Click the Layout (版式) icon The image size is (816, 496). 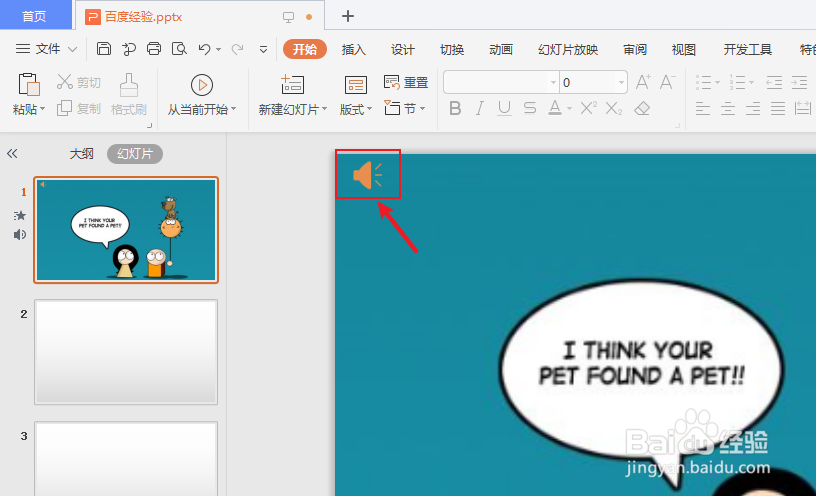point(355,85)
